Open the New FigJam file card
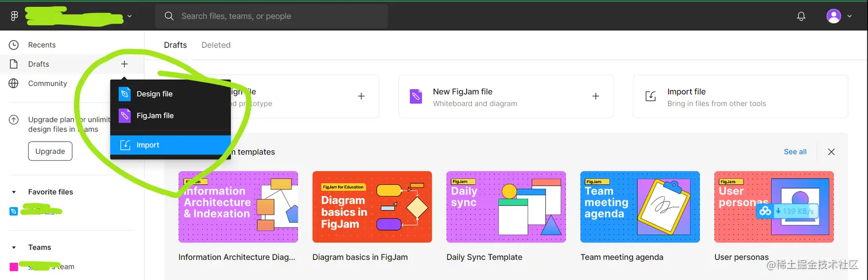The height and width of the screenshot is (280, 868). tap(506, 96)
